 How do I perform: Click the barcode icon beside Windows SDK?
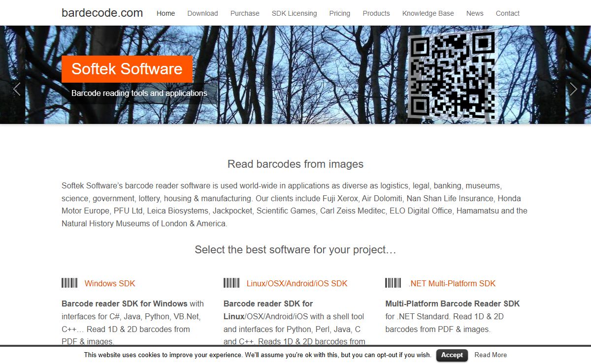[69, 283]
